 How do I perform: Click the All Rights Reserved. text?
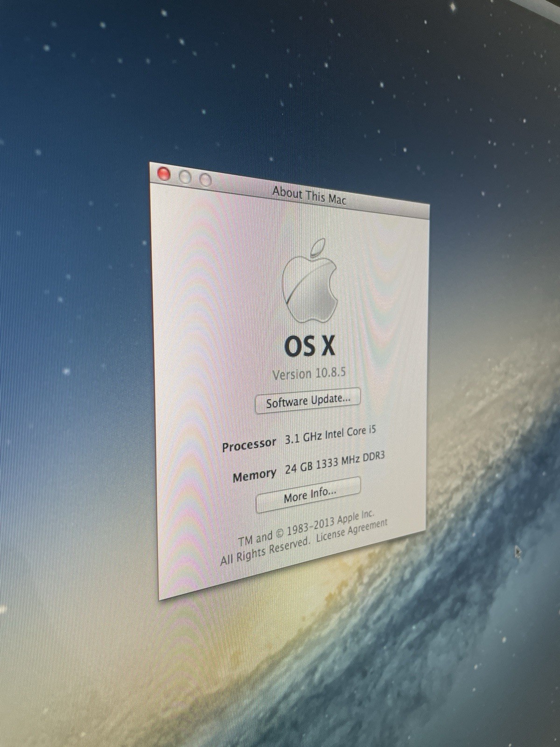point(265,551)
